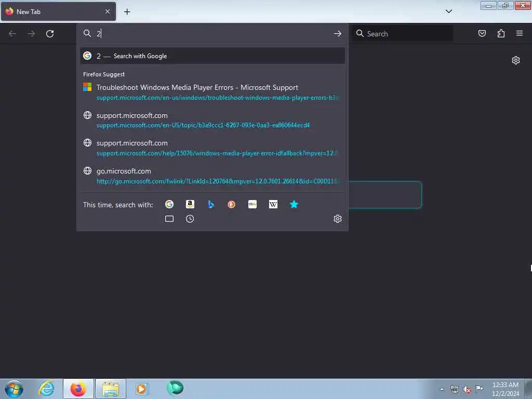Search this time with Amazon icon

click(190, 204)
